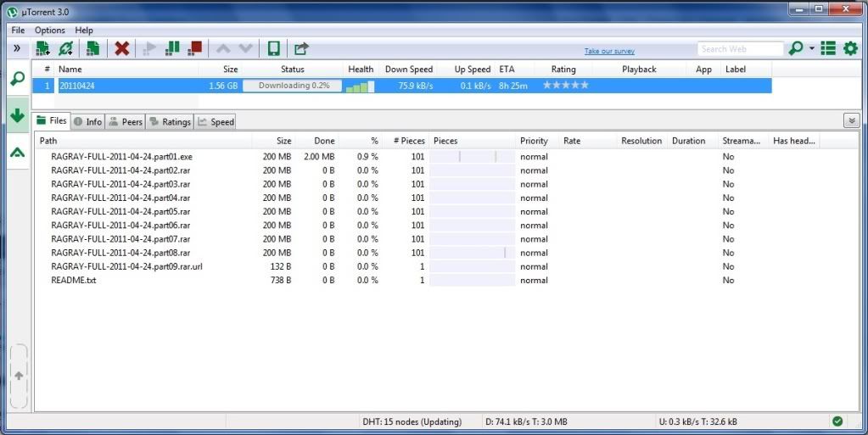This screenshot has height=435, width=868.
Task: Switch to the Peers tab
Action: tap(126, 122)
